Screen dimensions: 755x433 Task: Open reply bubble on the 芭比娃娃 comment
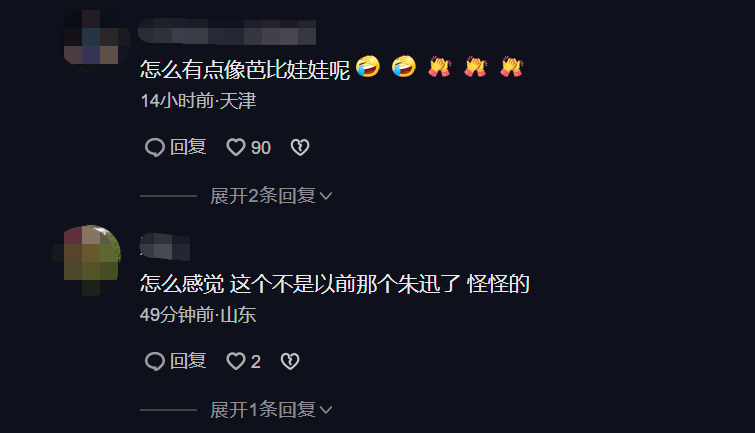[155, 147]
